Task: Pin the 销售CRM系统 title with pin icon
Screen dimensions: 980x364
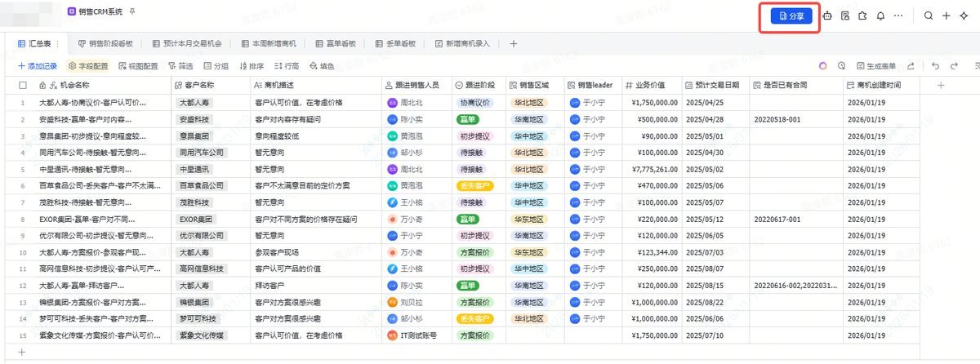Action: 133,11
